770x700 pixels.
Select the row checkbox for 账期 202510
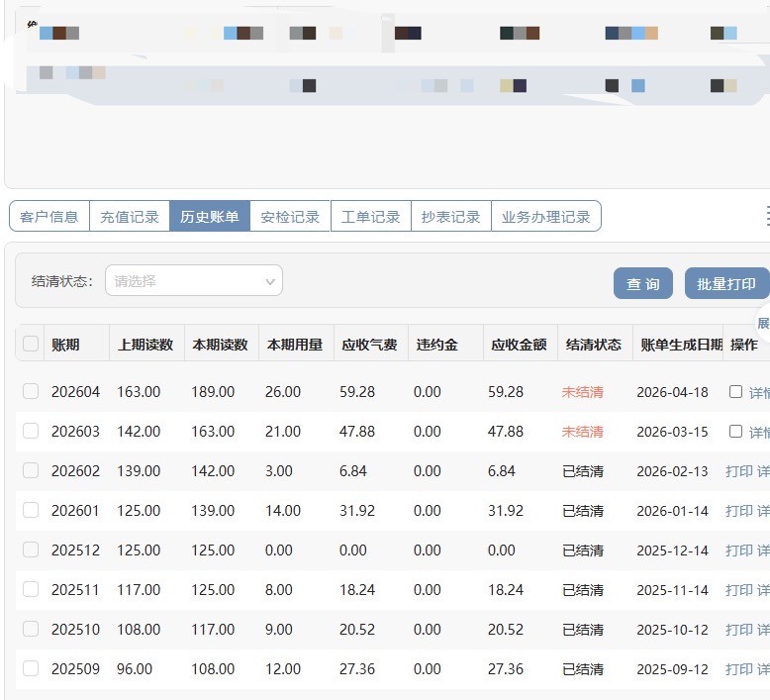tap(31, 629)
